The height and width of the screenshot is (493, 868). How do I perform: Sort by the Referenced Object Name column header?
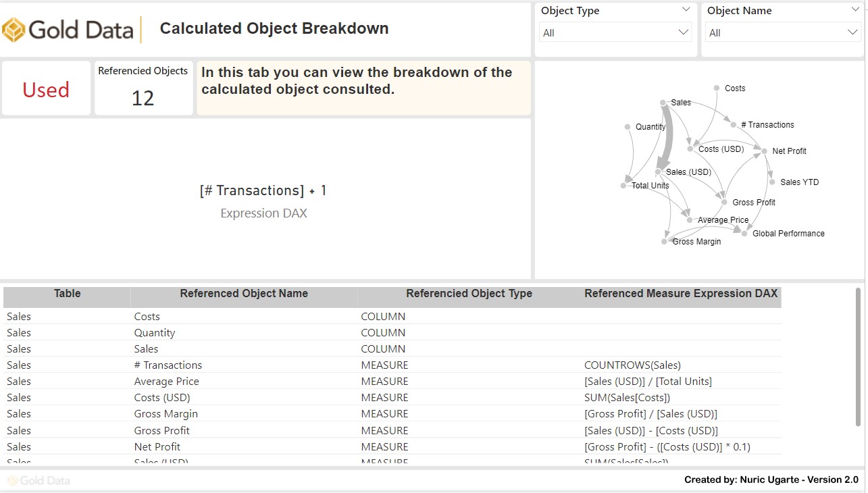pyautogui.click(x=244, y=294)
